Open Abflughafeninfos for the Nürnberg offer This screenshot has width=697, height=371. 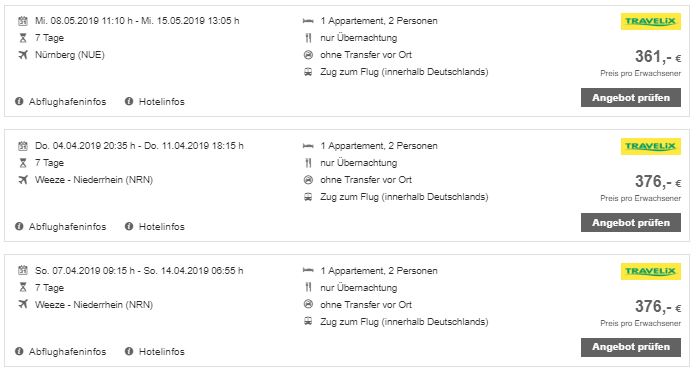pyautogui.click(x=60, y=101)
